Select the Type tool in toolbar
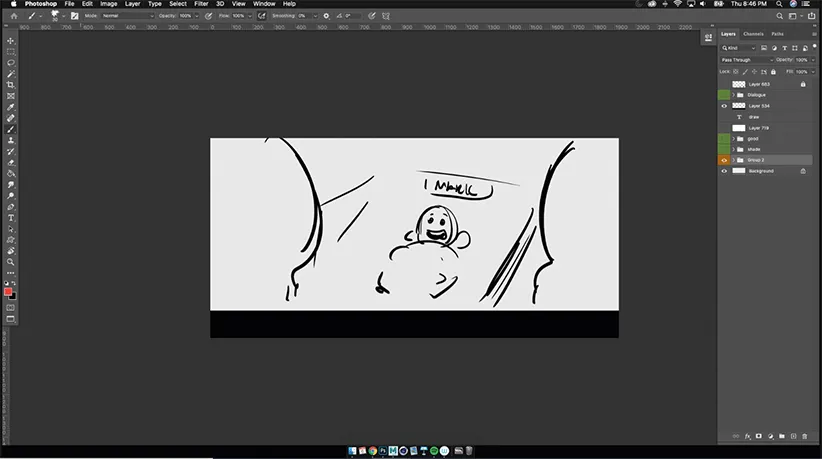 point(11,217)
